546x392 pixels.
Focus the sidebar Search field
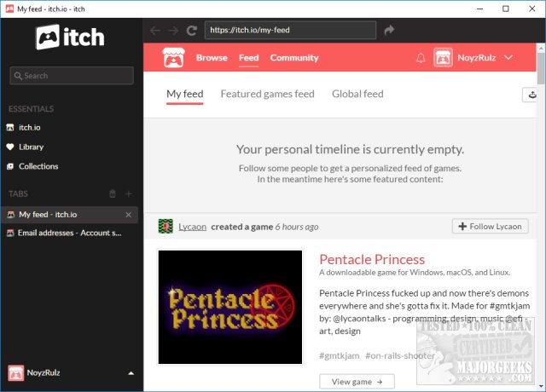[x=72, y=76]
